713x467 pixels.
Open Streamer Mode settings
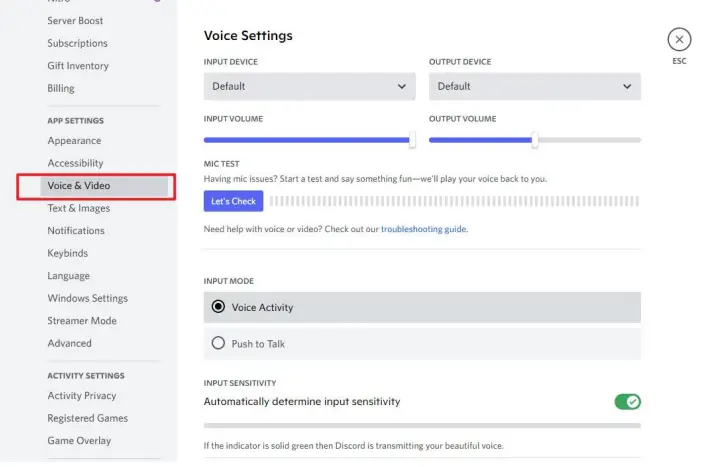coord(82,321)
